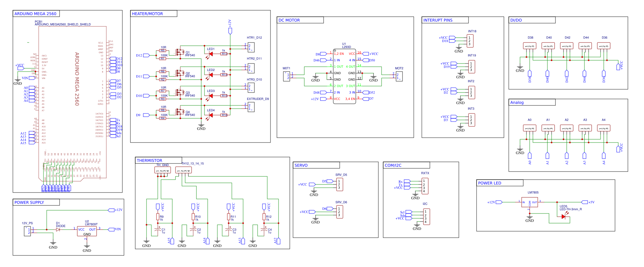Select the D36 digital header
Screen dimensions: 644x267
coord(604,46)
